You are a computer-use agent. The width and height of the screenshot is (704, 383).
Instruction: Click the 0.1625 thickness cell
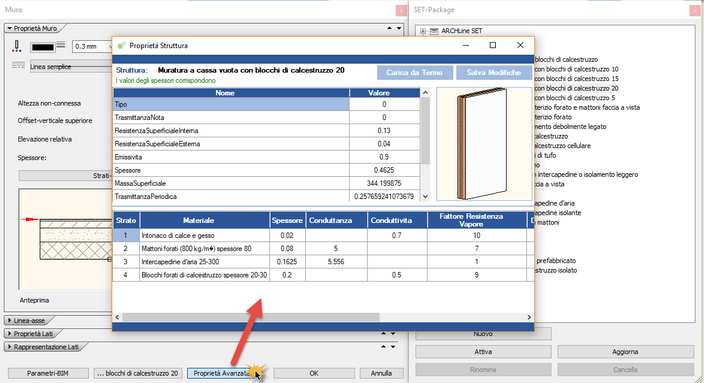coord(287,262)
